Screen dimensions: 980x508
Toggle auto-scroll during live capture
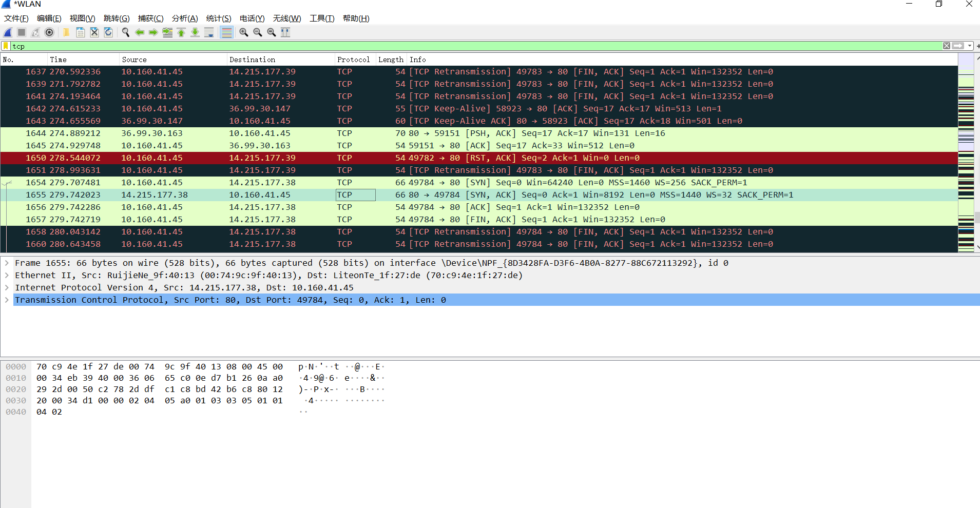[x=209, y=32]
